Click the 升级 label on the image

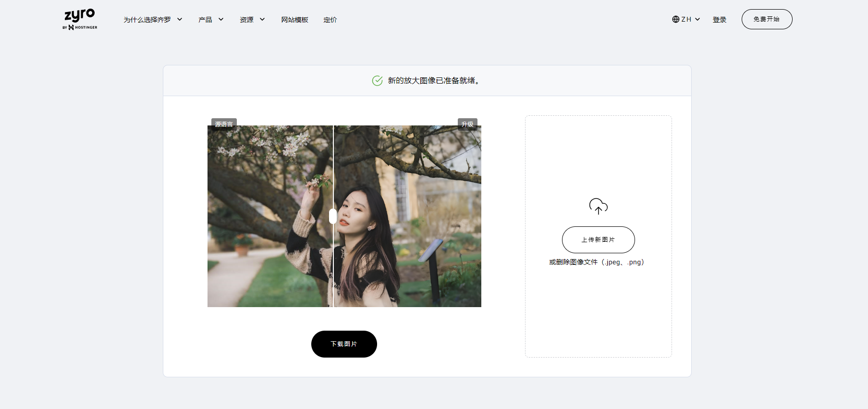coord(467,124)
